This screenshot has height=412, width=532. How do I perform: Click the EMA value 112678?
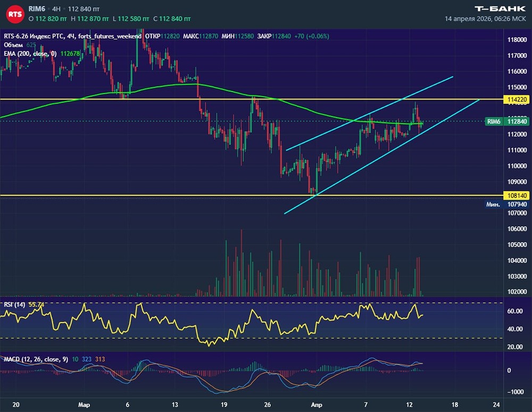70,54
